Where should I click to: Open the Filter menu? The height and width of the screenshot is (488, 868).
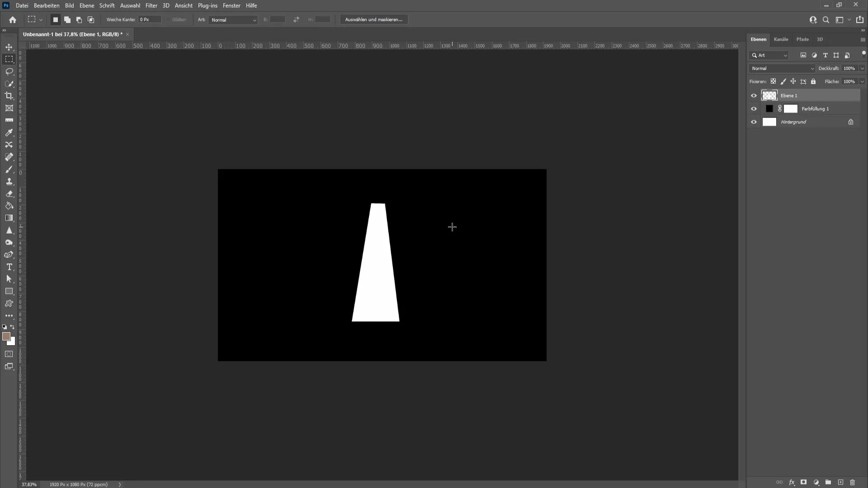click(151, 5)
